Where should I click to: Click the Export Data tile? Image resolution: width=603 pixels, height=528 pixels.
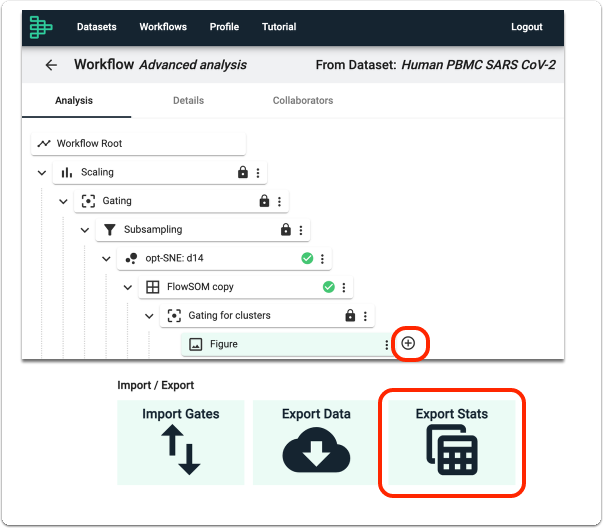[316, 442]
